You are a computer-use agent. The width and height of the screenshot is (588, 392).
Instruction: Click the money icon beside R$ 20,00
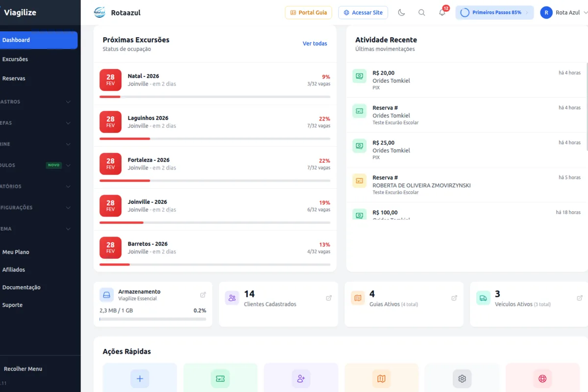(x=359, y=76)
